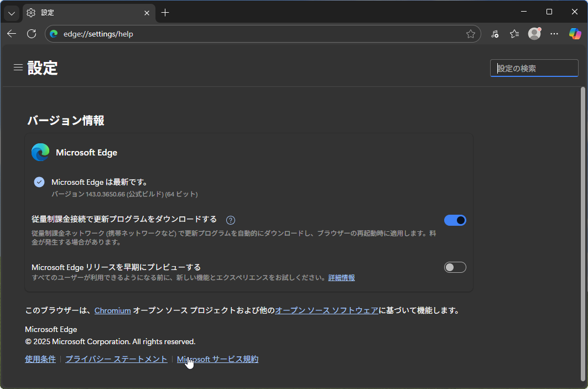
Task: Click the 設定の検索 search field
Action: [x=533, y=68]
